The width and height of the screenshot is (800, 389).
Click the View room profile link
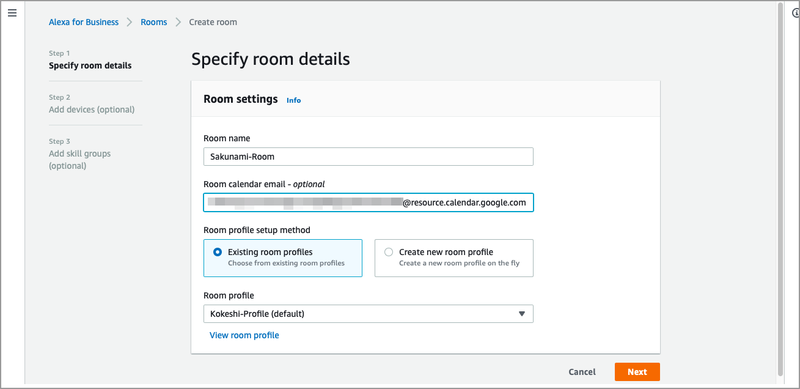pyautogui.click(x=244, y=335)
